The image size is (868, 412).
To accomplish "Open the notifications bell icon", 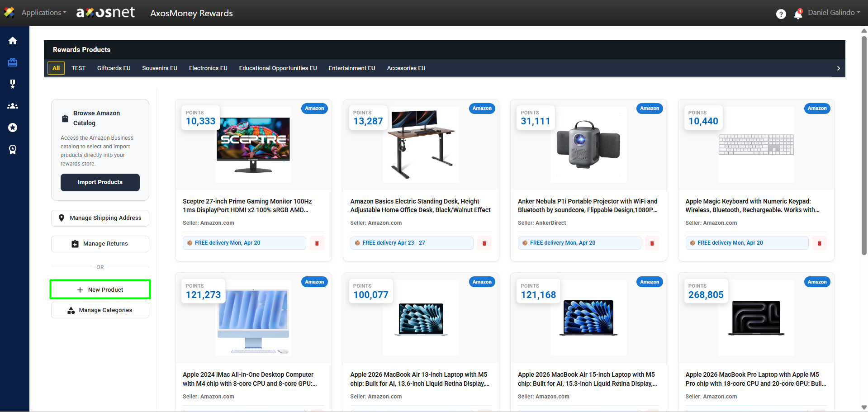I will 798,14.
